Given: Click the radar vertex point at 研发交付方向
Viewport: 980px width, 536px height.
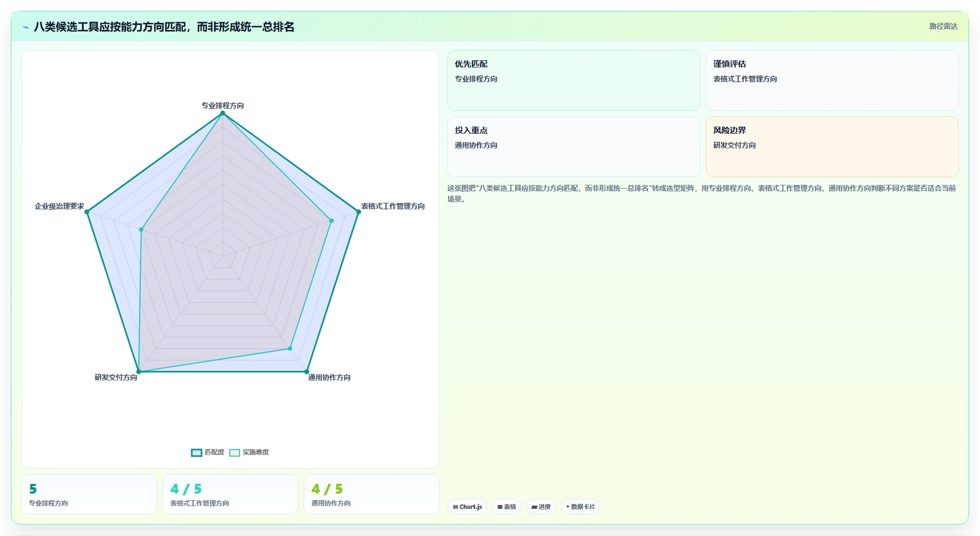Looking at the screenshot, I should pyautogui.click(x=139, y=372).
